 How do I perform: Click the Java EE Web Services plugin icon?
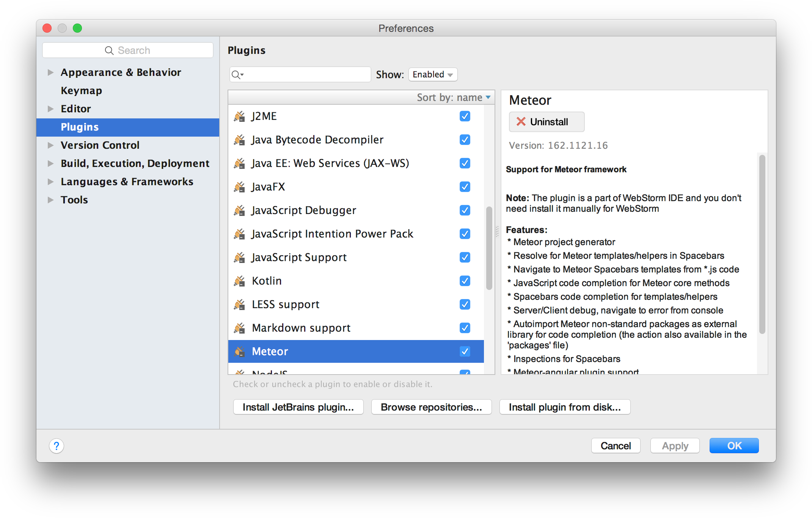(x=239, y=163)
